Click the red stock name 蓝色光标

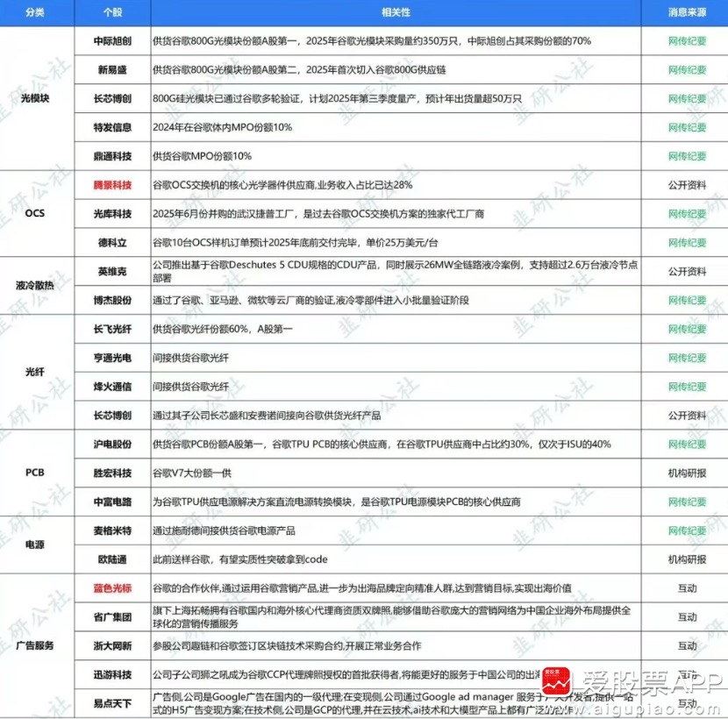click(x=112, y=587)
